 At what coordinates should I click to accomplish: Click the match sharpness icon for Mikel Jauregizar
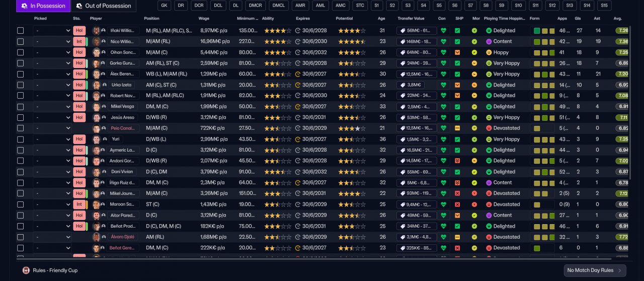(457, 193)
